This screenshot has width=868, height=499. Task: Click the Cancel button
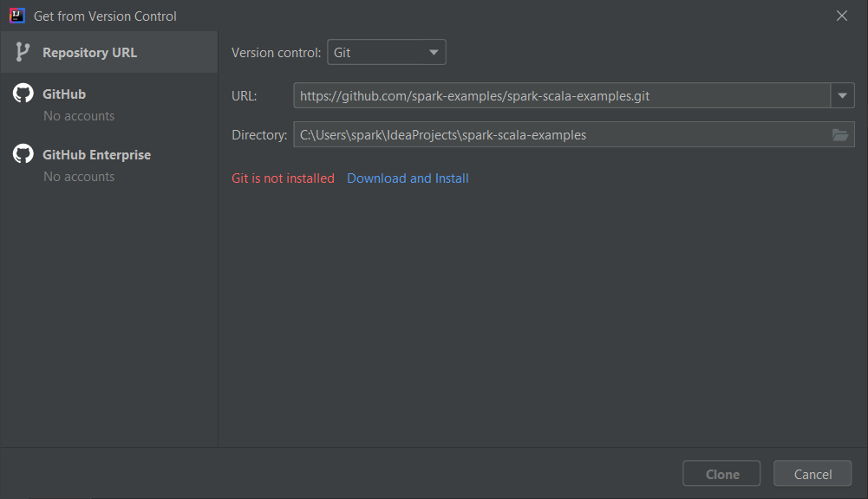(x=813, y=474)
